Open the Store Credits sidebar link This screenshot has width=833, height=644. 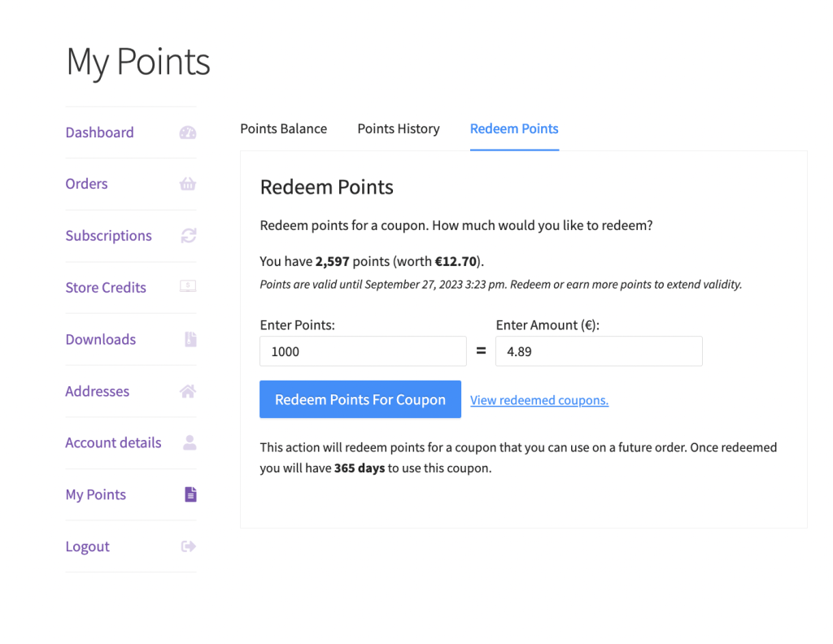(x=106, y=288)
